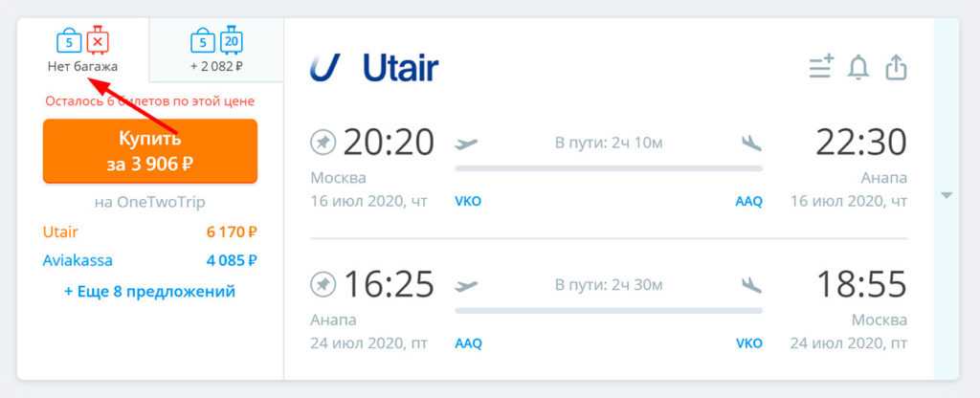Image resolution: width=980 pixels, height=398 pixels.
Task: Select the no-baggage fare tab
Action: (x=84, y=52)
